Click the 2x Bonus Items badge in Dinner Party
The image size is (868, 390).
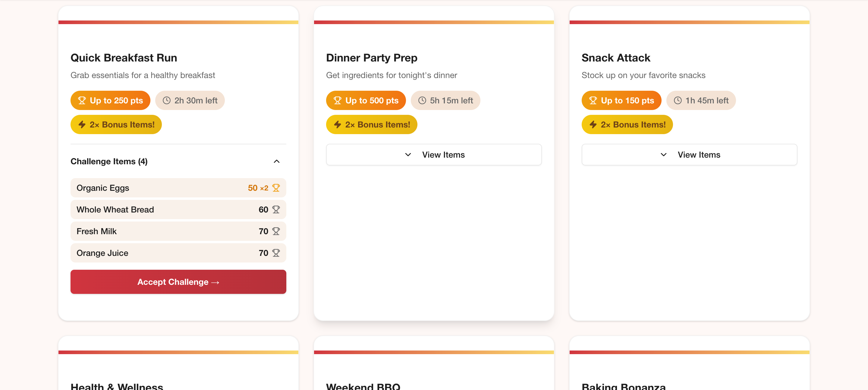pos(371,124)
